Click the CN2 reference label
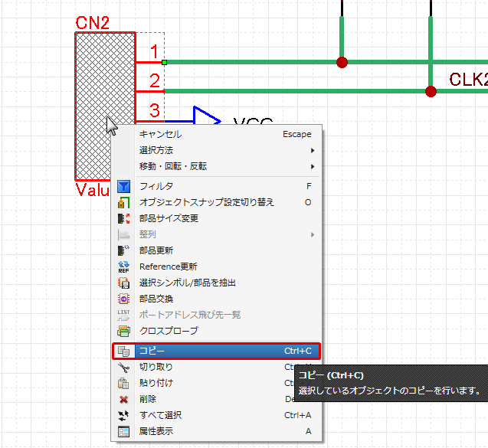Screen dimensions: 488x448 pos(93,23)
